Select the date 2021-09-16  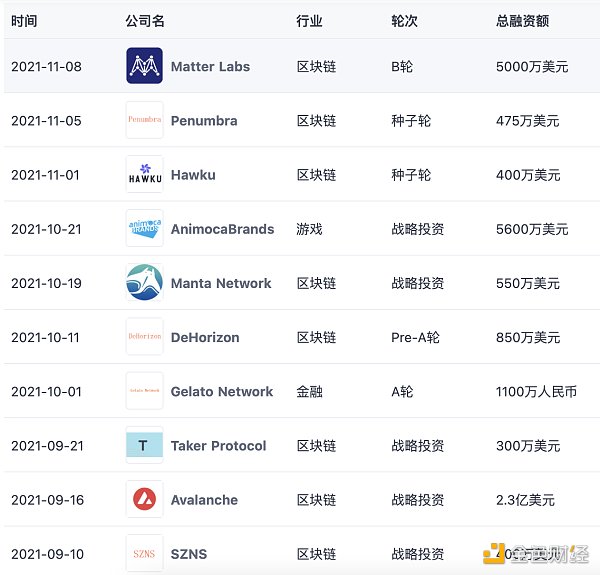point(47,500)
